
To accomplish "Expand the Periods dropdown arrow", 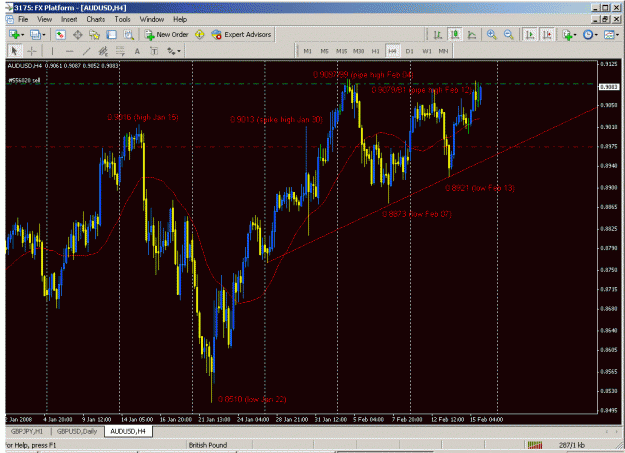I will coord(596,35).
